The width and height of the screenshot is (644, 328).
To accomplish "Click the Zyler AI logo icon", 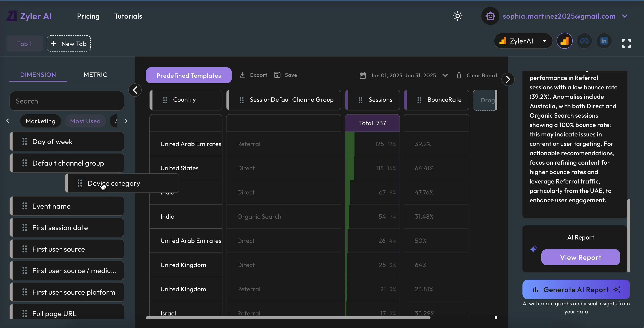I will 11,15.
